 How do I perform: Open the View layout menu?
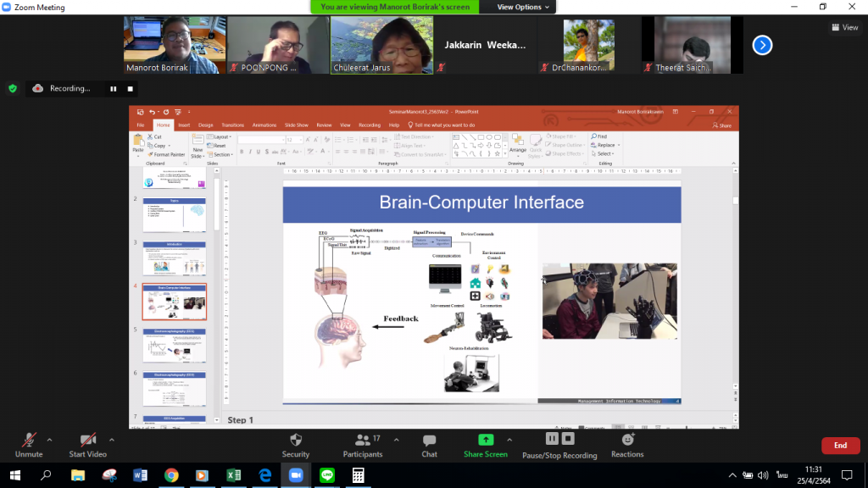[845, 27]
